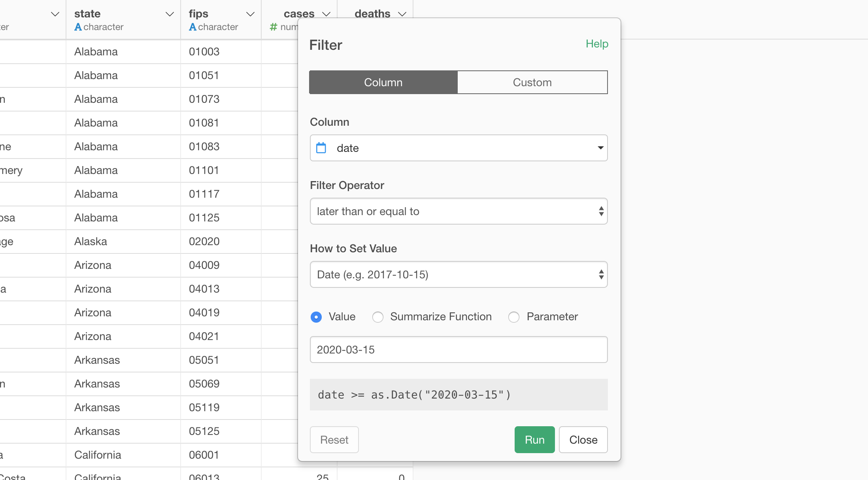Click the character type icon under state
The height and width of the screenshot is (480, 868).
click(78, 27)
